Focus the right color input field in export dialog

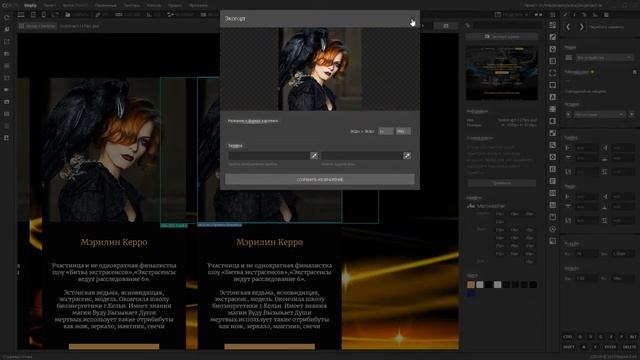pyautogui.click(x=362, y=156)
